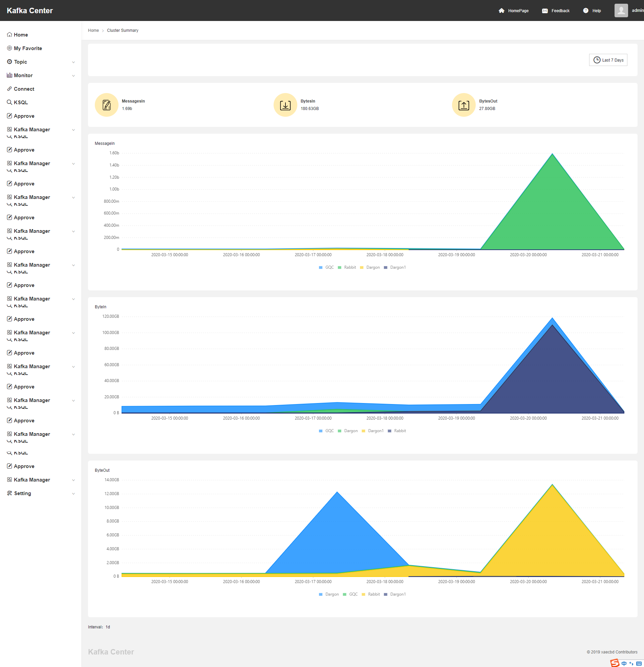The image size is (644, 667).
Task: Expand the Setting menu chevron
Action: point(73,493)
